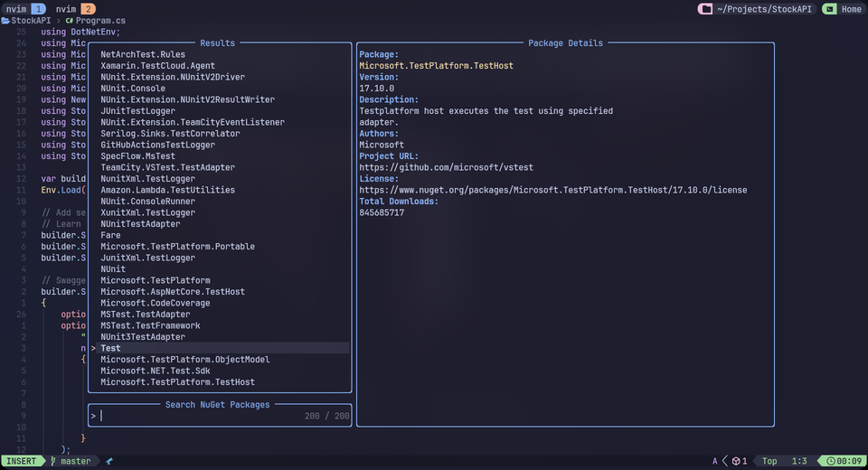Viewport: 868px width, 470px height.
Task: Click total downloads value 845685717
Action: click(x=382, y=212)
